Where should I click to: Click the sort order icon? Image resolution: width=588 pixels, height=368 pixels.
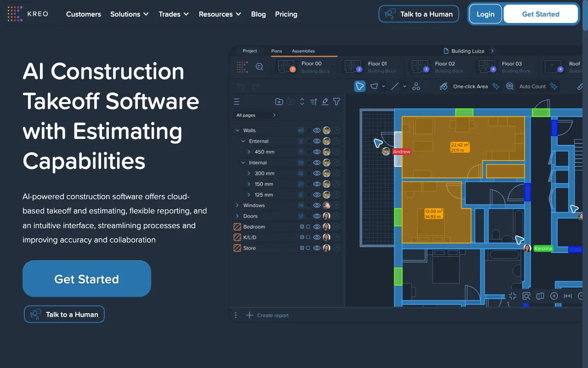click(313, 102)
